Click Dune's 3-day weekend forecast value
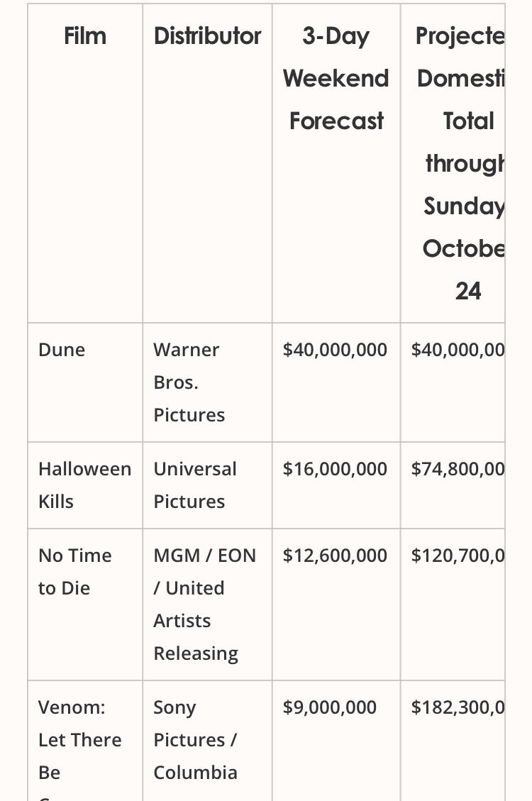Screen dimensions: 532x801 coord(335,350)
